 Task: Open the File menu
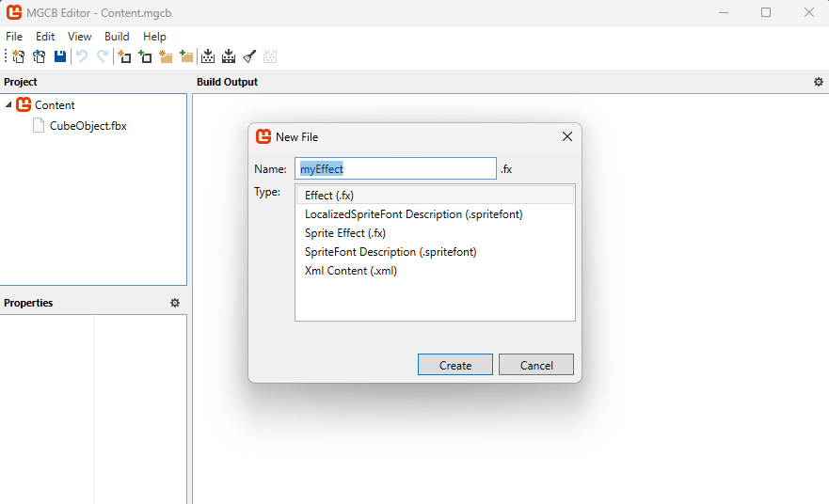(14, 37)
